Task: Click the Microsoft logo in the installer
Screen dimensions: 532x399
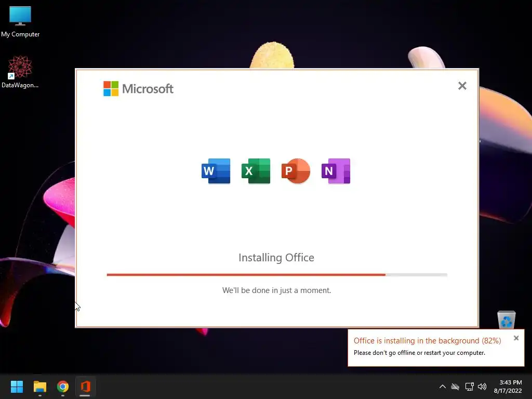Action: (138, 88)
